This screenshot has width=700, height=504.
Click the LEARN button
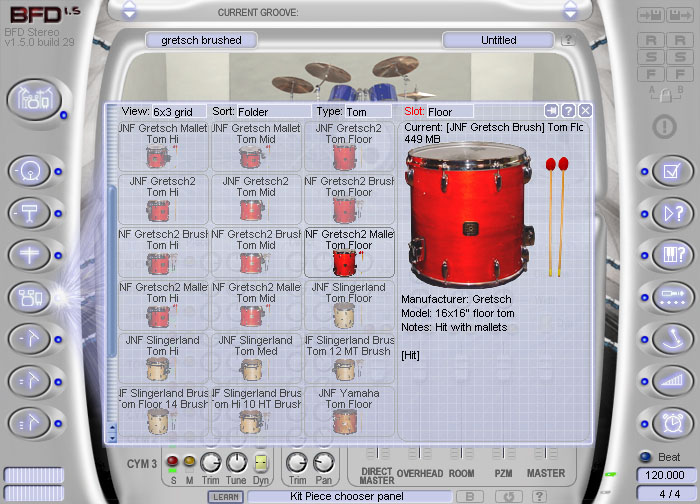tap(225, 496)
